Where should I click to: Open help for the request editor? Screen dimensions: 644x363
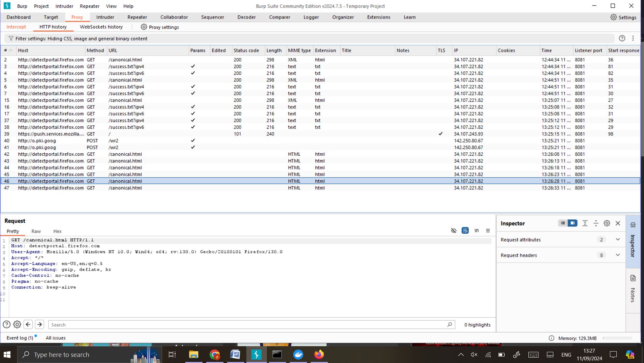tap(7, 324)
